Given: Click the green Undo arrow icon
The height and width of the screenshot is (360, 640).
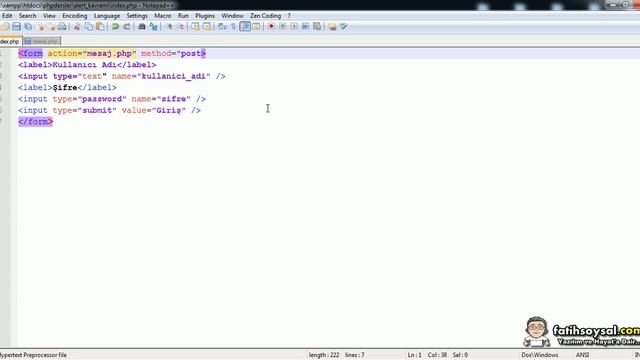Looking at the screenshot, I should [x=116, y=27].
